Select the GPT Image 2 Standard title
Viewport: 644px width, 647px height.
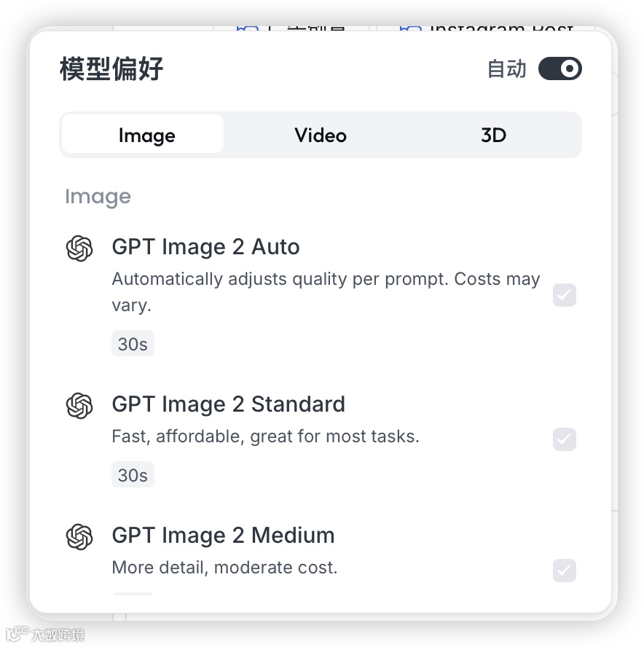click(228, 404)
